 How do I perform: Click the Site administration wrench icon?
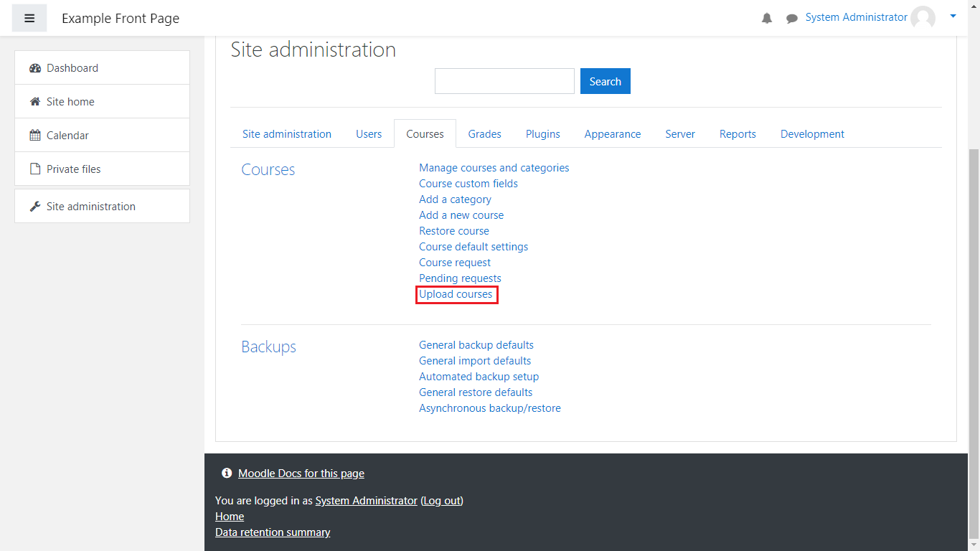(x=35, y=207)
